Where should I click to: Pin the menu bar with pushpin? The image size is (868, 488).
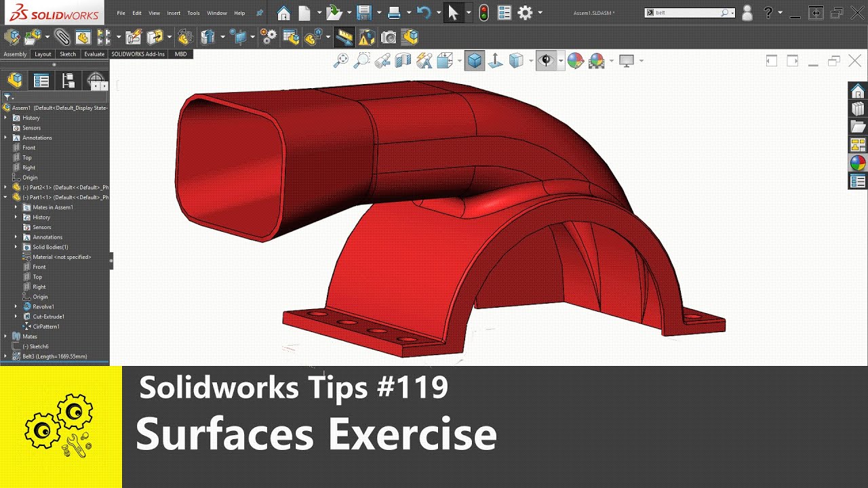tap(260, 13)
